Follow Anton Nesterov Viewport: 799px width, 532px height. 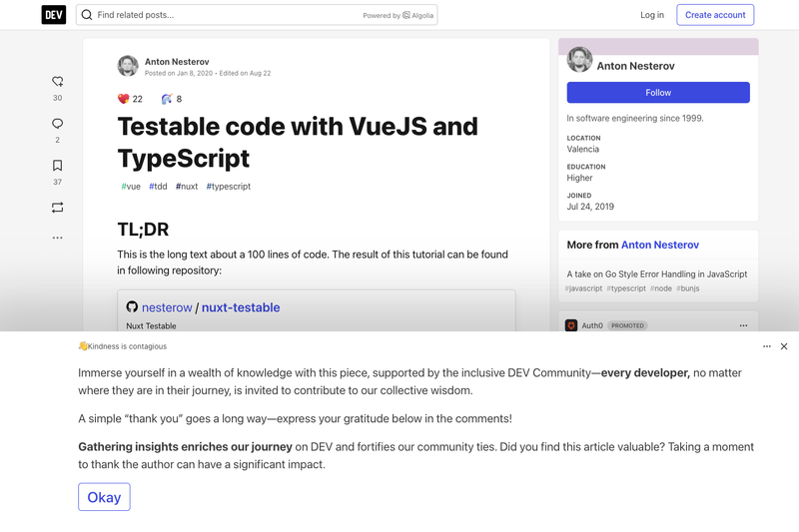click(x=658, y=93)
